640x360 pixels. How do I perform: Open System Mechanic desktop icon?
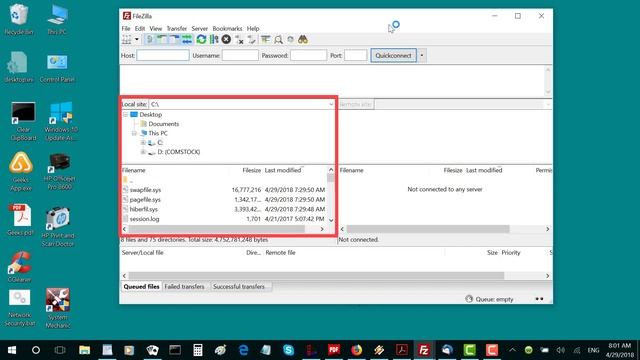[x=58, y=309]
